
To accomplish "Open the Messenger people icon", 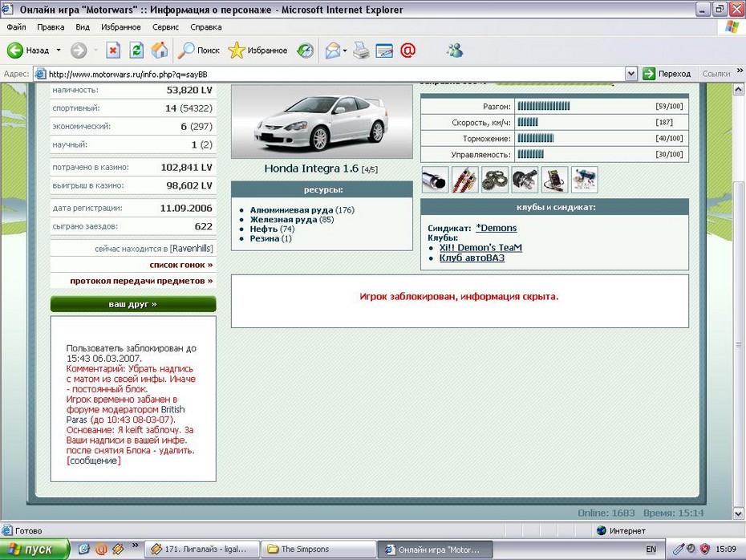I will (455, 50).
